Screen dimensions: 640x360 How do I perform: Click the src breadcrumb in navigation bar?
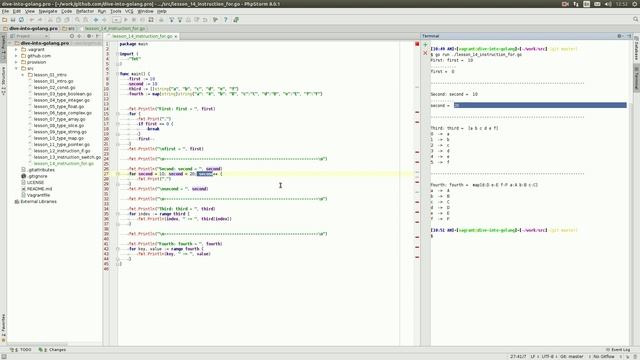(69, 29)
